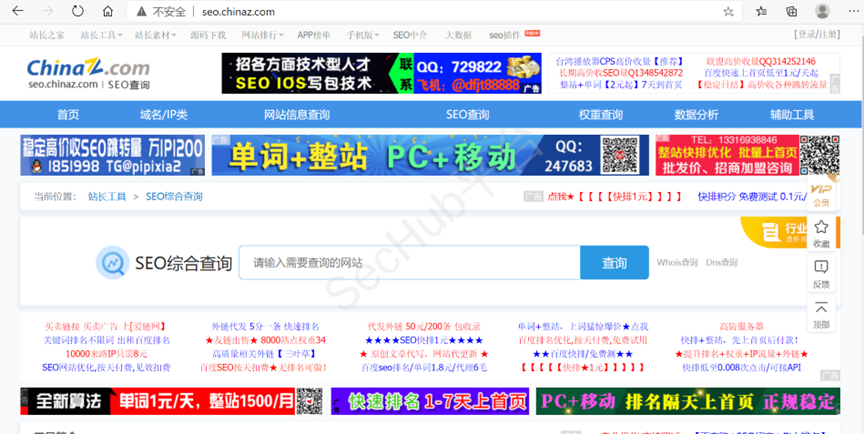The image size is (864, 434).
Task: Open the 反馈 feedback icon
Action: tap(821, 273)
